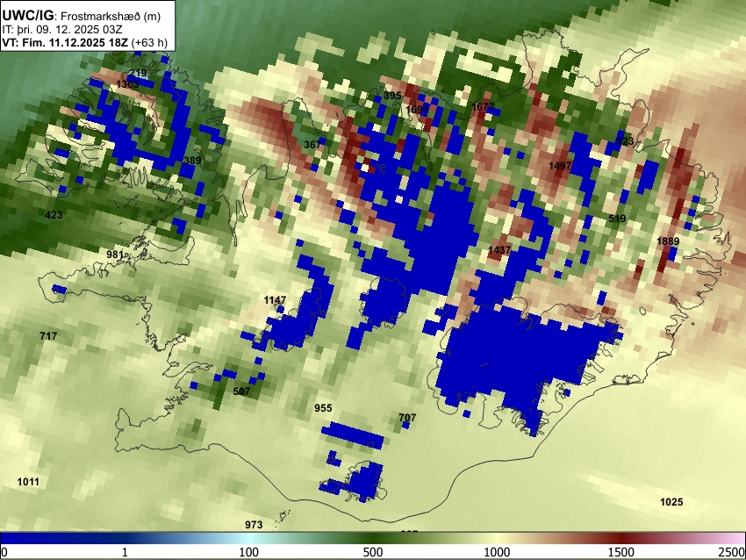746x560 pixels.
Task: Pick the dark red color above 1500 tick
Action: click(621, 538)
